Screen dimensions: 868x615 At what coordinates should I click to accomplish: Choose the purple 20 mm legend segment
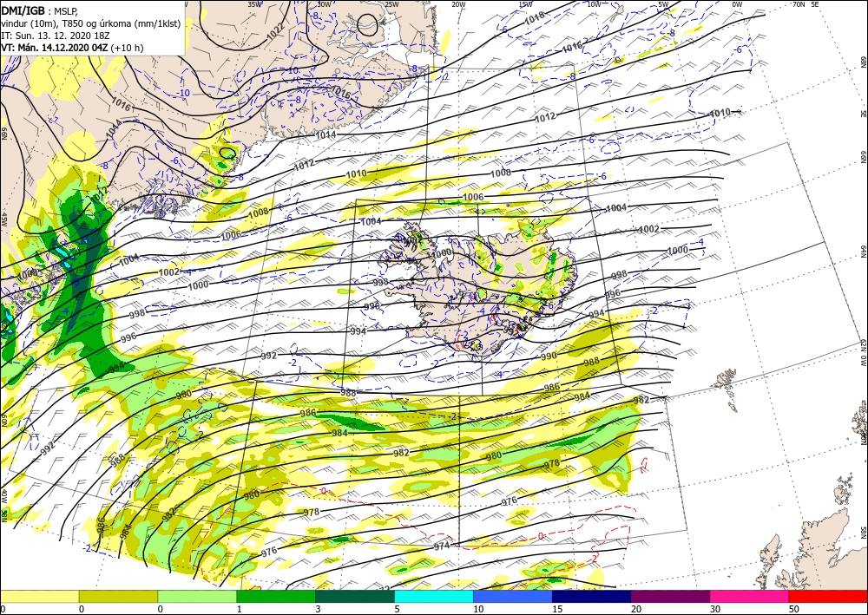670,596
